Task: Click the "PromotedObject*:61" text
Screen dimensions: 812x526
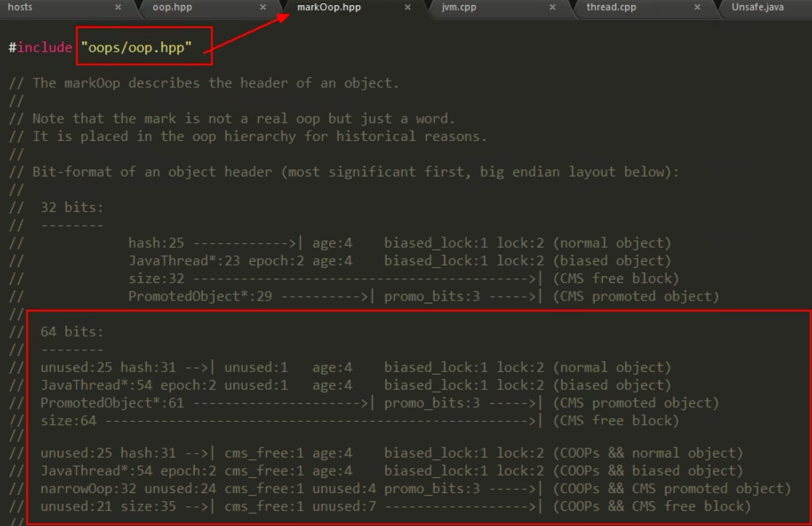Action: click(112, 403)
